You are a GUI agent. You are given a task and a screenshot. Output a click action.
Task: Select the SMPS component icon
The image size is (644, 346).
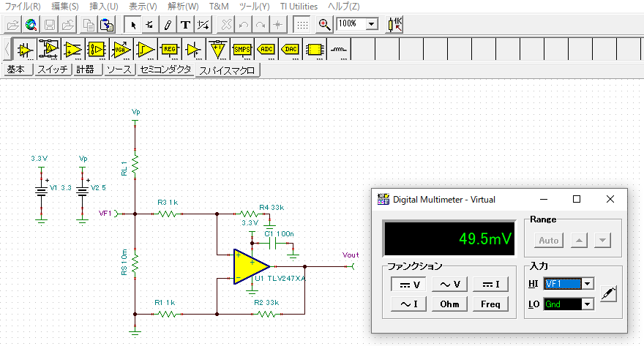(242, 49)
